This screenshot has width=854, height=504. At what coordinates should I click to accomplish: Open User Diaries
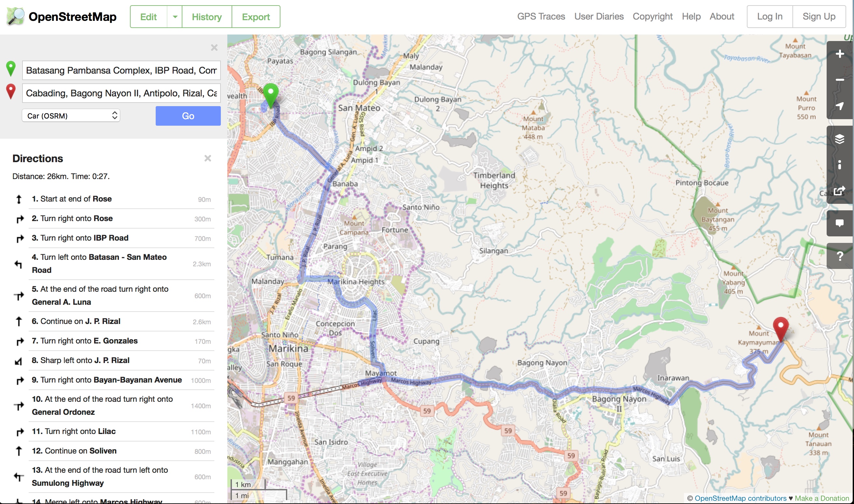pos(599,16)
